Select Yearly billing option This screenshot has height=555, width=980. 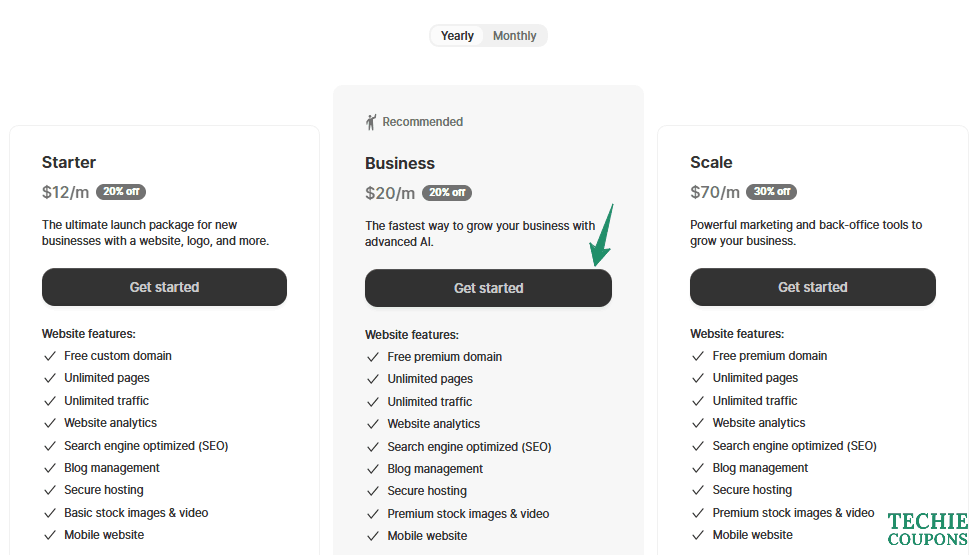click(x=457, y=36)
